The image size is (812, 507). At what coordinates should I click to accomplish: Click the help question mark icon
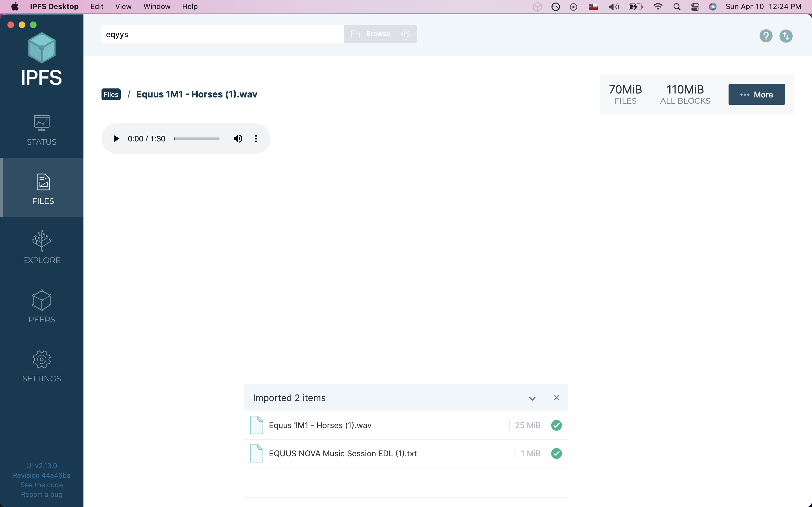[x=766, y=36]
